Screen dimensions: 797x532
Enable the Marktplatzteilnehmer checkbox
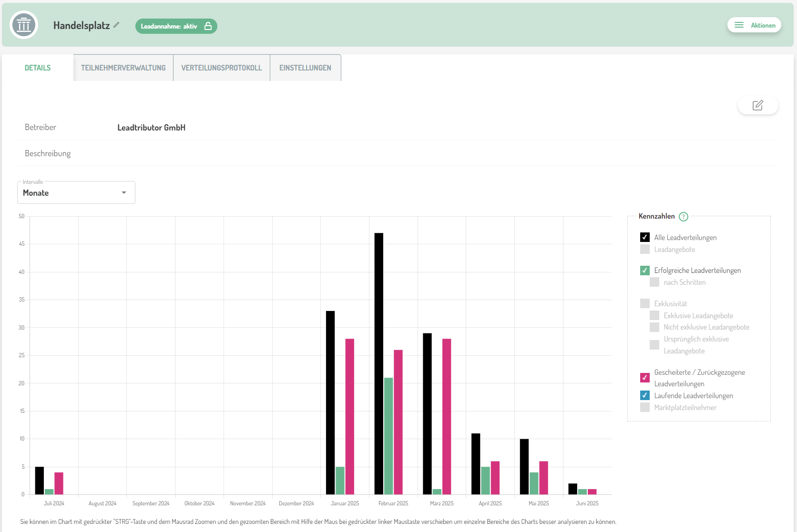tap(644, 407)
